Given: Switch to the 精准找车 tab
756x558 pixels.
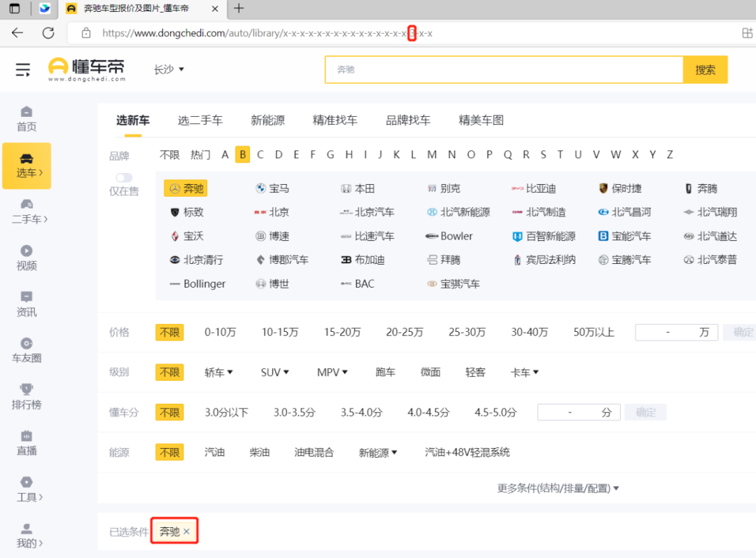Looking at the screenshot, I should click(x=335, y=120).
